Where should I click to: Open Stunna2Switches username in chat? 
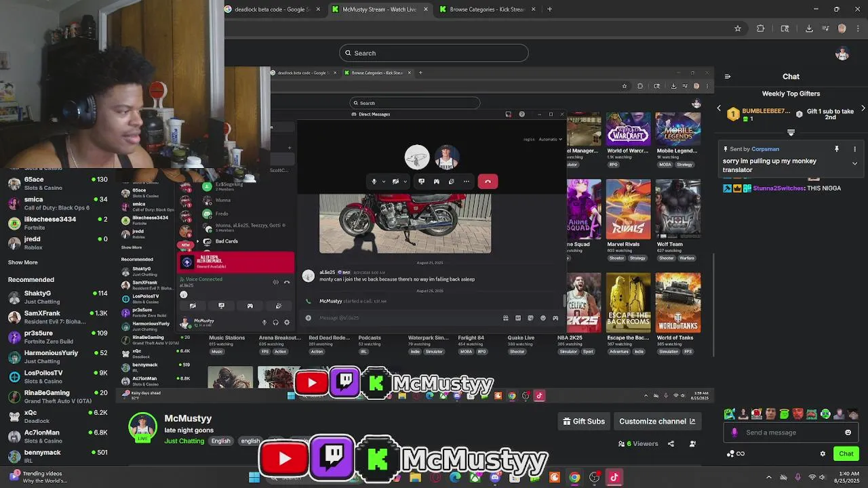coord(778,188)
